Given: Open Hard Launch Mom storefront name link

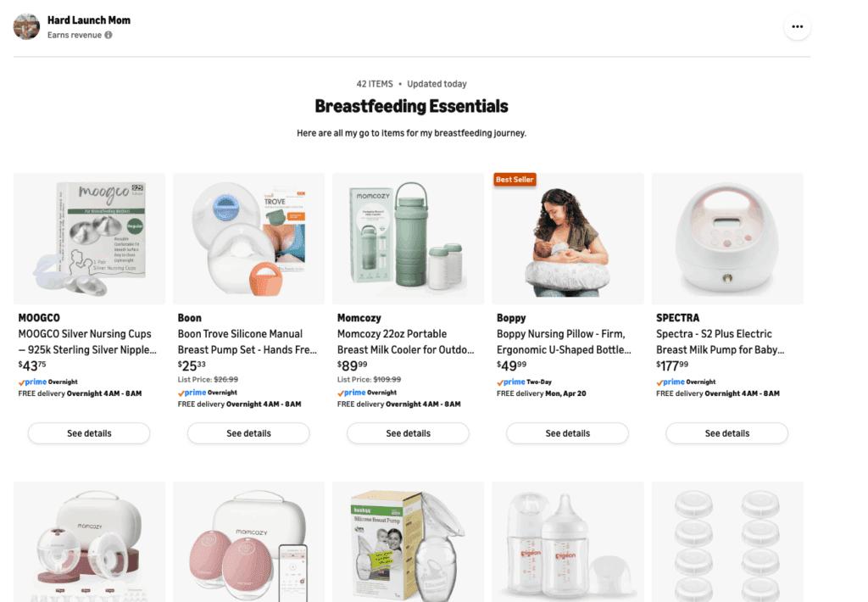Looking at the screenshot, I should pyautogui.click(x=89, y=20).
